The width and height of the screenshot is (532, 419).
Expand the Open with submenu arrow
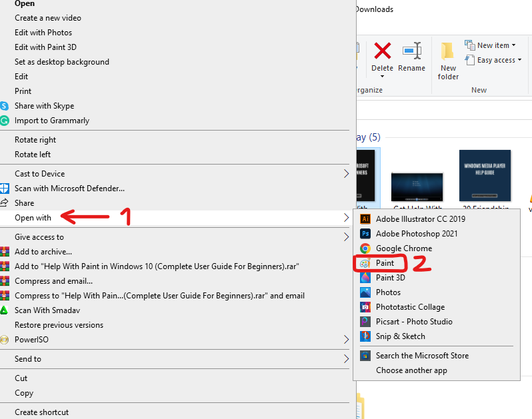pyautogui.click(x=346, y=218)
